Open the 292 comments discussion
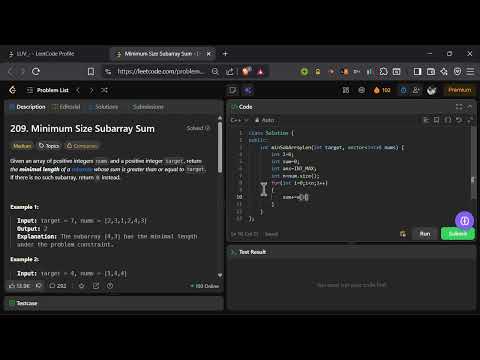The width and height of the screenshot is (480, 360). point(58,286)
